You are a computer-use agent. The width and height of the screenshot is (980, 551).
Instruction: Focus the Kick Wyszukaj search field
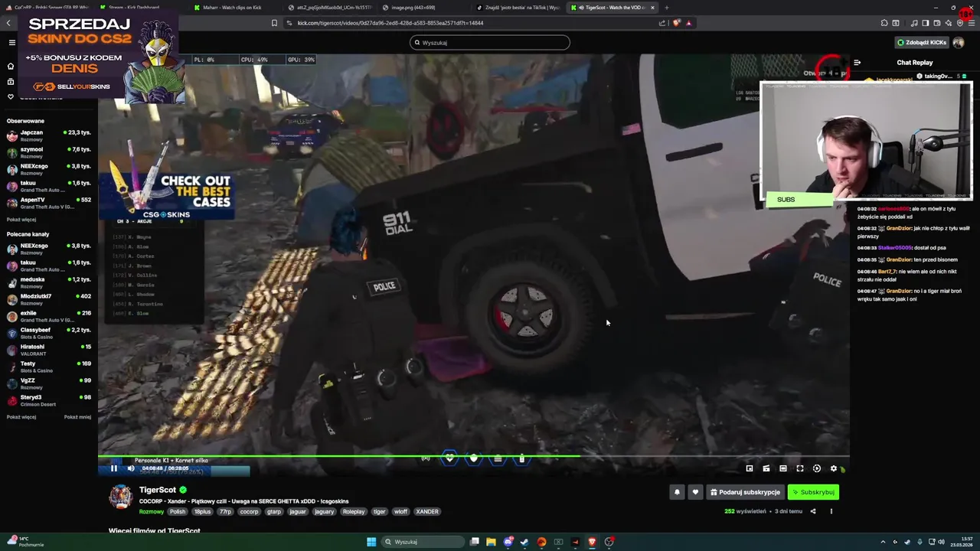[490, 43]
